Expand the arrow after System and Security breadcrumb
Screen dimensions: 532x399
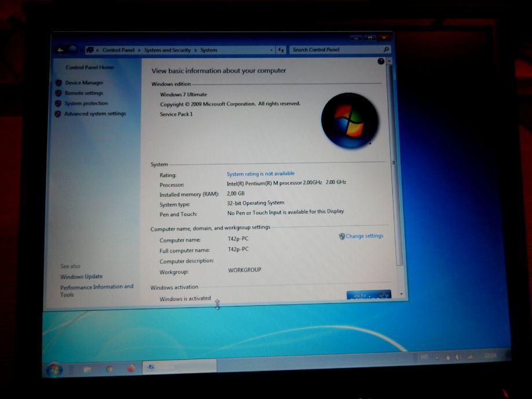[196, 50]
